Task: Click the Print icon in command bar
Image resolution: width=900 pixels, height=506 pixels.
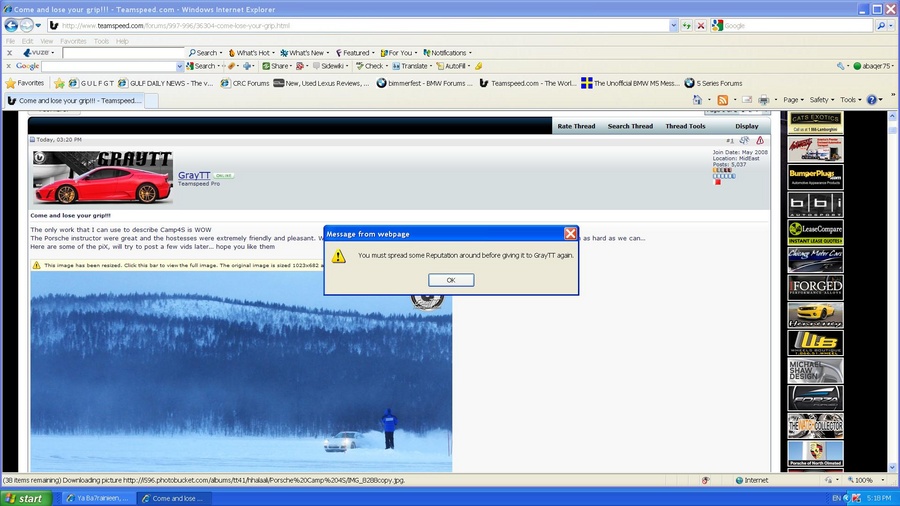Action: (x=763, y=100)
